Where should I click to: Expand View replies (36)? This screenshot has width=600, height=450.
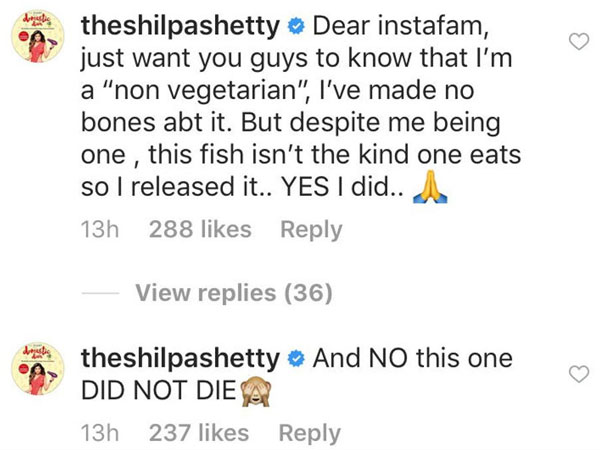tap(233, 293)
